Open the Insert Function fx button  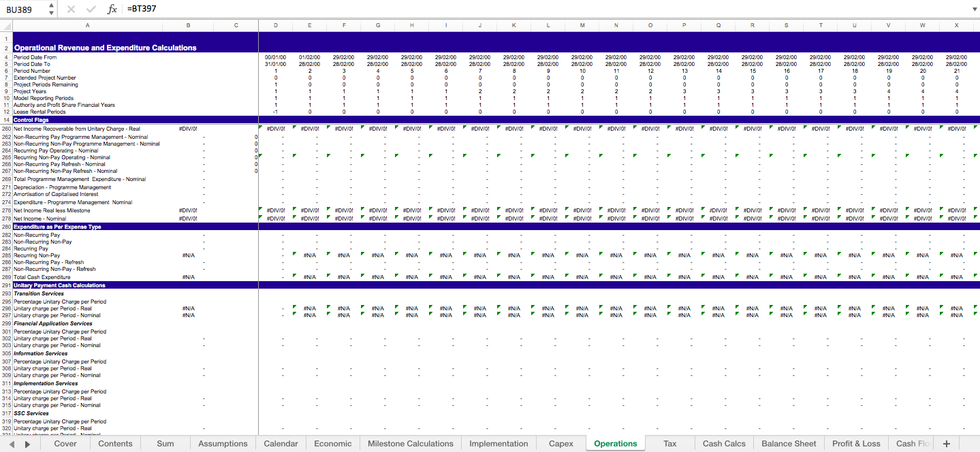112,10
